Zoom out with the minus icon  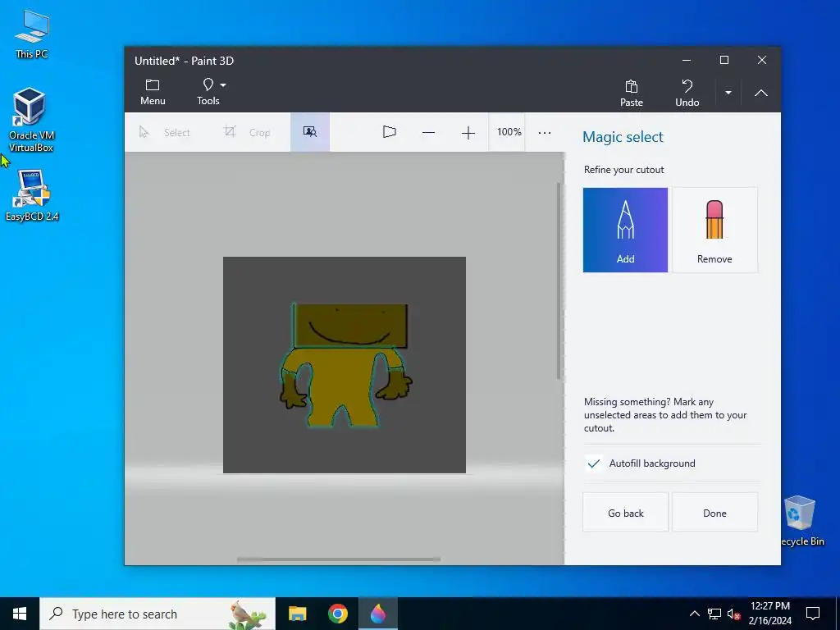coord(428,132)
